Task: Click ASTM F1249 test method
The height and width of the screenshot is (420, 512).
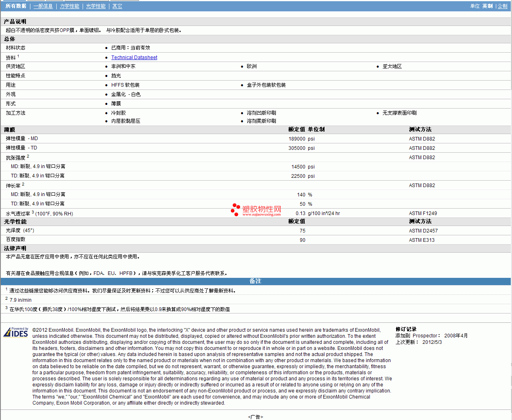Action: click(x=423, y=213)
